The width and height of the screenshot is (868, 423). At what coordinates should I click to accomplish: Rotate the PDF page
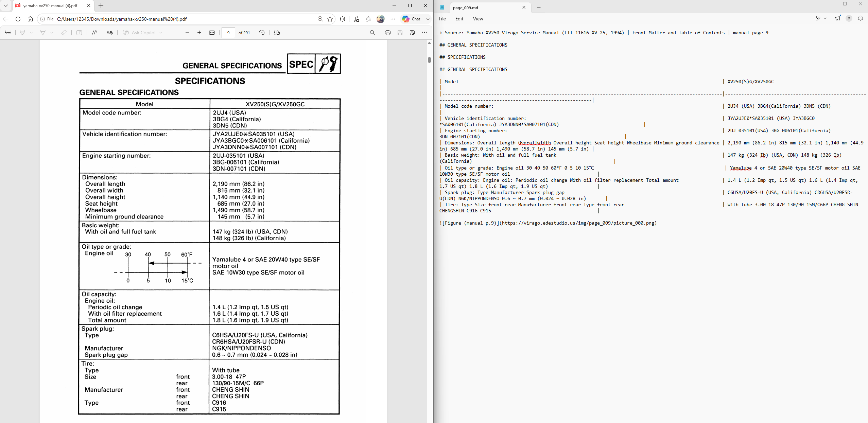point(262,33)
